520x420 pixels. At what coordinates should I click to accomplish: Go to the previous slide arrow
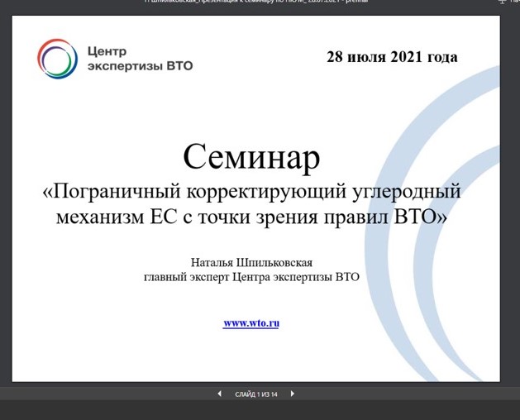pos(220,394)
